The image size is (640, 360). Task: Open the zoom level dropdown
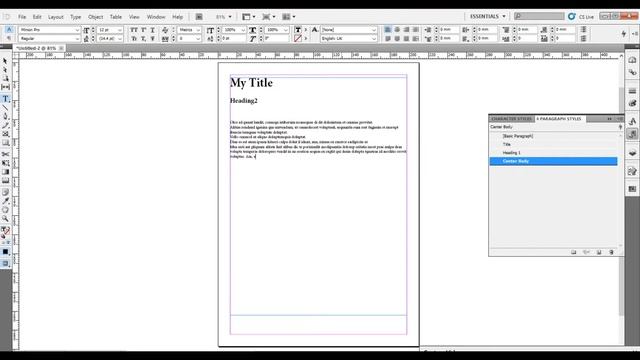click(x=230, y=17)
